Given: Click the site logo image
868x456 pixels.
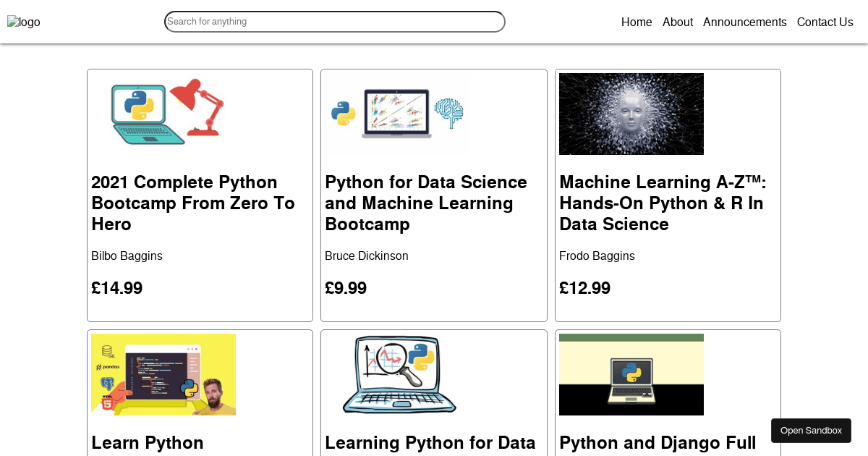Looking at the screenshot, I should pyautogui.click(x=24, y=22).
